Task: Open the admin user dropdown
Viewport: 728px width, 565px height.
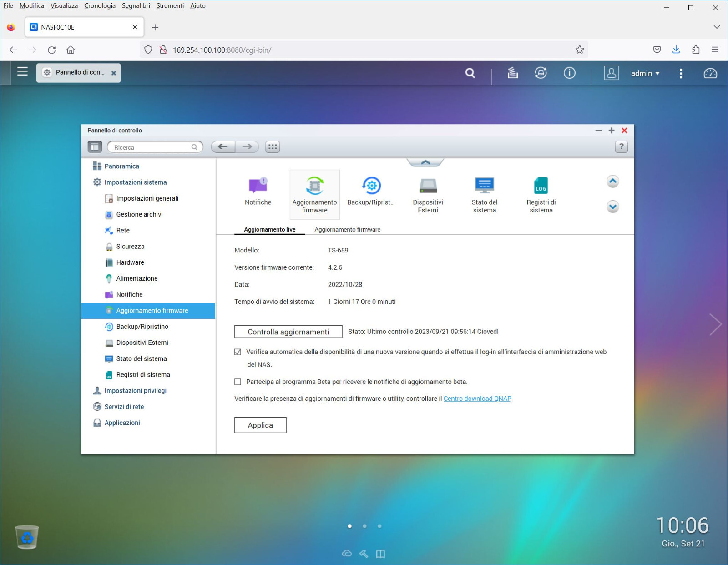Action: point(645,73)
